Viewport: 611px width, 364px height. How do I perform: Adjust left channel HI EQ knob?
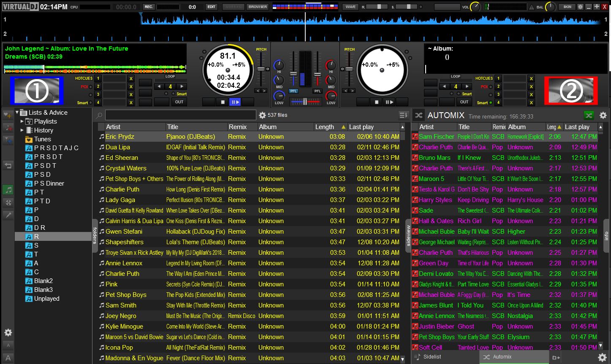(279, 65)
